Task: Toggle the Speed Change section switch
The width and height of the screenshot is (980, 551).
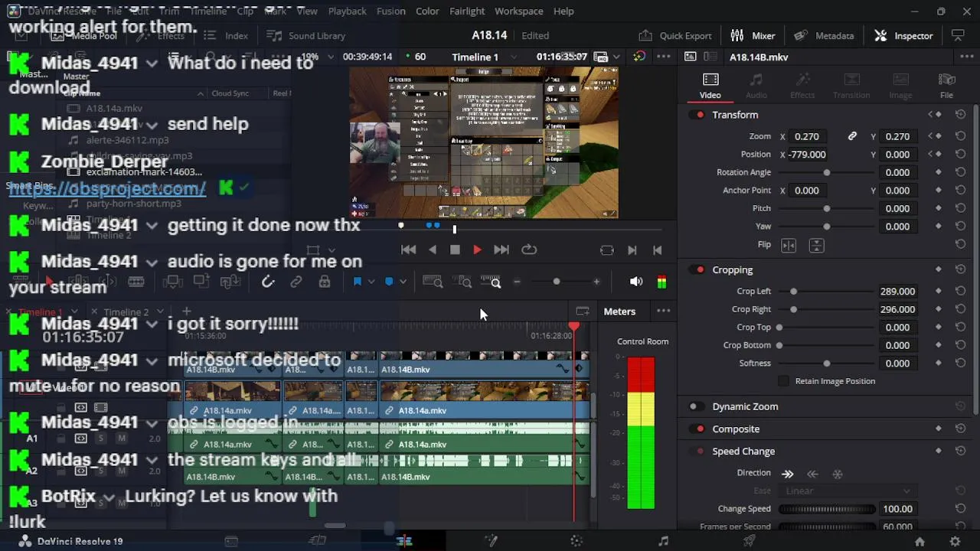Action: [698, 452]
